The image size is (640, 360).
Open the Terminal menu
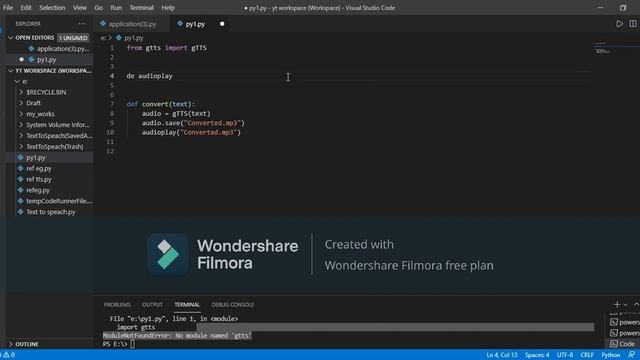point(141,7)
